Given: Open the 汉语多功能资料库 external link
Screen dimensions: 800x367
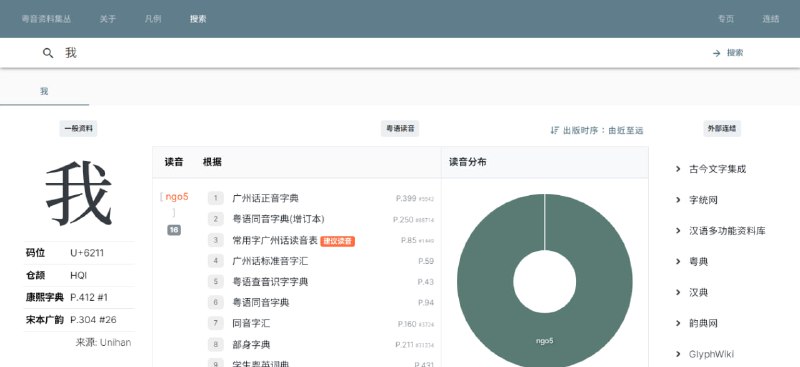Looking at the screenshot, I should pyautogui.click(x=727, y=231).
